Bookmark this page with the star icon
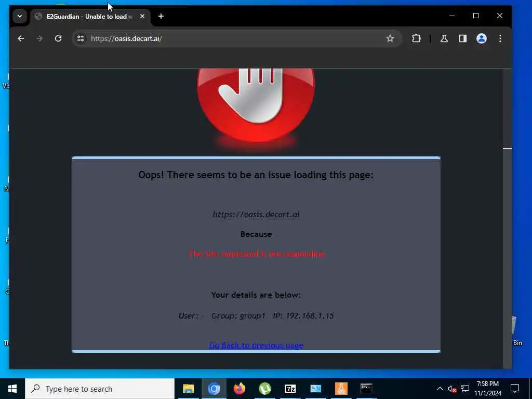The height and width of the screenshot is (399, 532). (x=390, y=38)
